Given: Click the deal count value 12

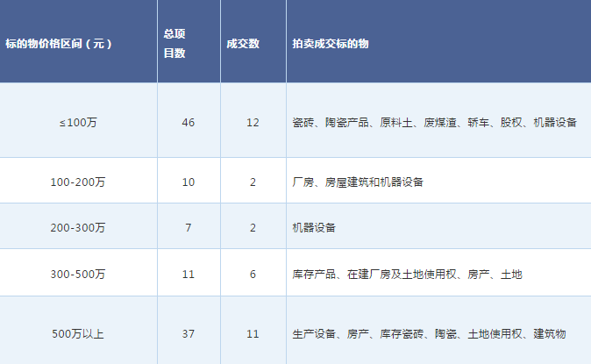Looking at the screenshot, I should [x=253, y=123].
